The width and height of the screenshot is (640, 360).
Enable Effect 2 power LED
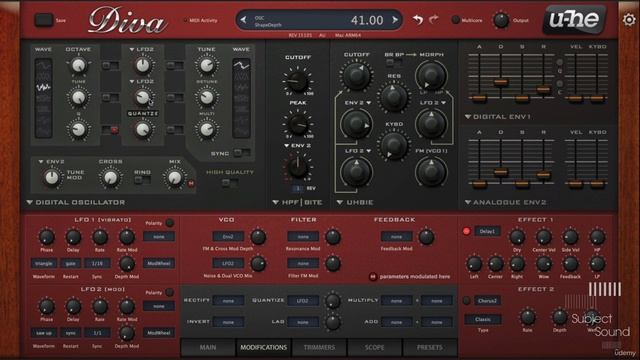[467, 301]
